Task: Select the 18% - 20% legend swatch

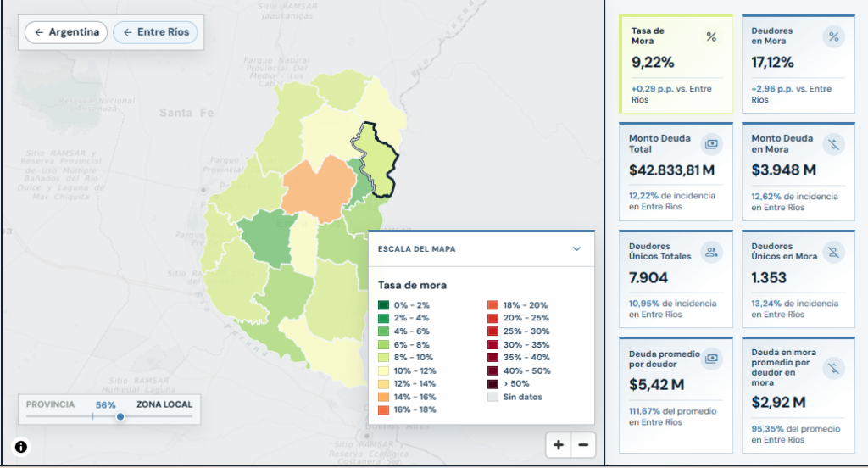Action: click(492, 305)
